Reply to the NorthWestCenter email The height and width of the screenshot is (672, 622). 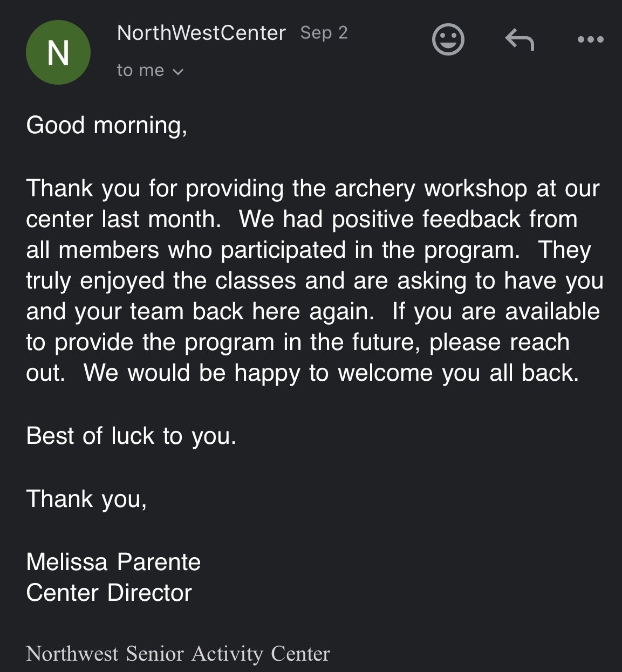[520, 40]
